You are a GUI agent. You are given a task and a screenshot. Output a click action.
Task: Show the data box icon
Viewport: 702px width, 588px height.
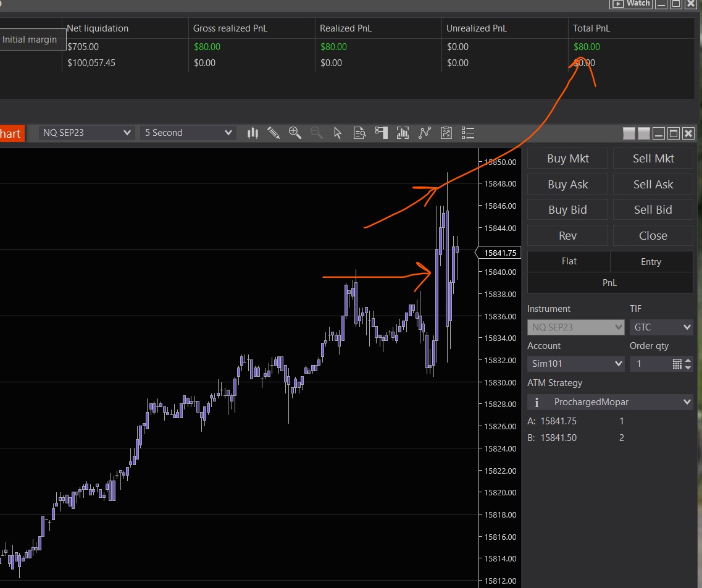coord(359,133)
